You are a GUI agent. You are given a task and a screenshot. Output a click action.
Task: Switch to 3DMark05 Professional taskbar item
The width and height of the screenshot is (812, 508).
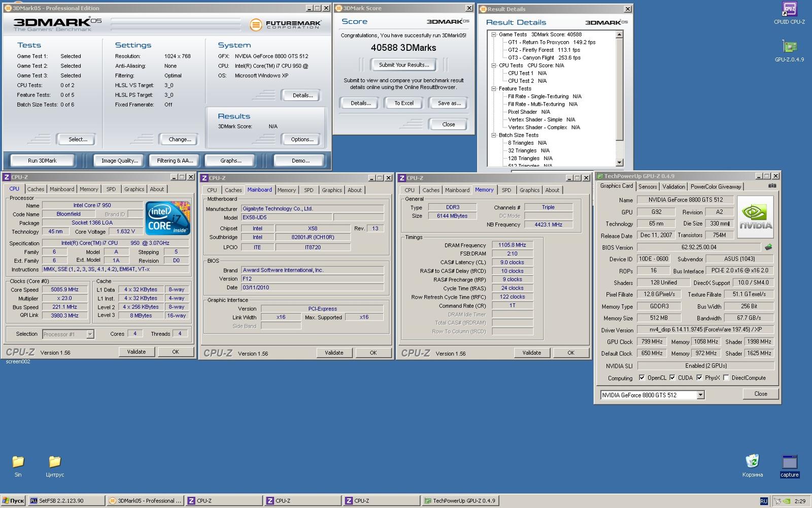[x=145, y=501]
